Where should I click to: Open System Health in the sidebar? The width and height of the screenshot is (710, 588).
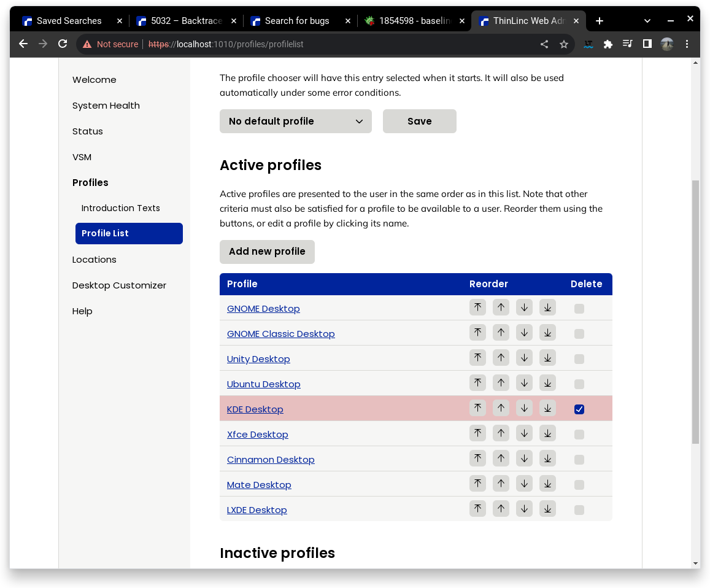106,106
